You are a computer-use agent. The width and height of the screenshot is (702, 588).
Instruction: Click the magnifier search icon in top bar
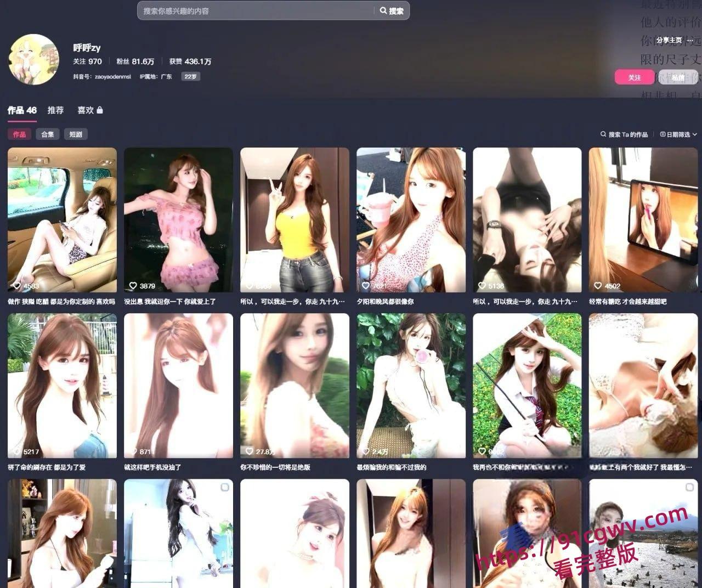pos(383,10)
